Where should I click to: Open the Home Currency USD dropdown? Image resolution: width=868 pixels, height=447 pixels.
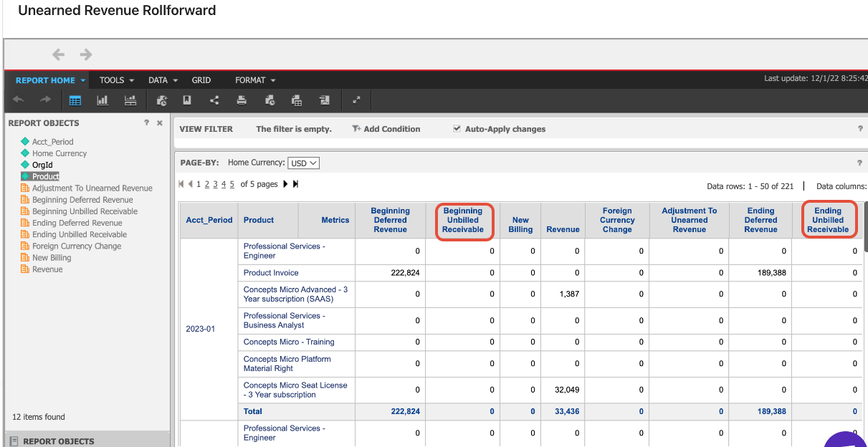click(x=303, y=163)
